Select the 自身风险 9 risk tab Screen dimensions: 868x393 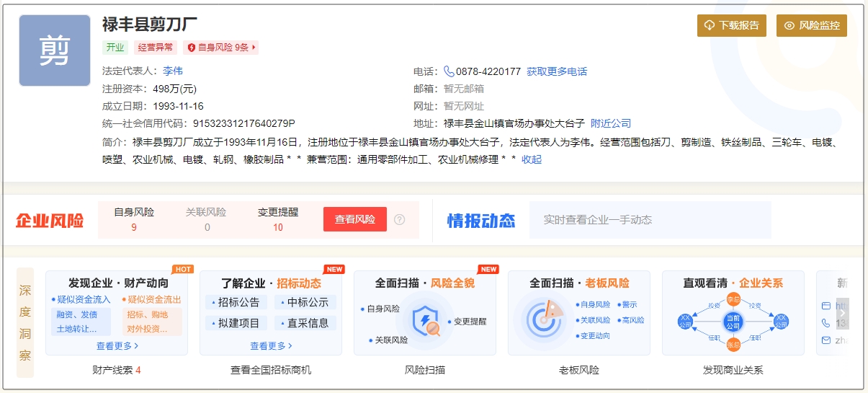(x=134, y=219)
